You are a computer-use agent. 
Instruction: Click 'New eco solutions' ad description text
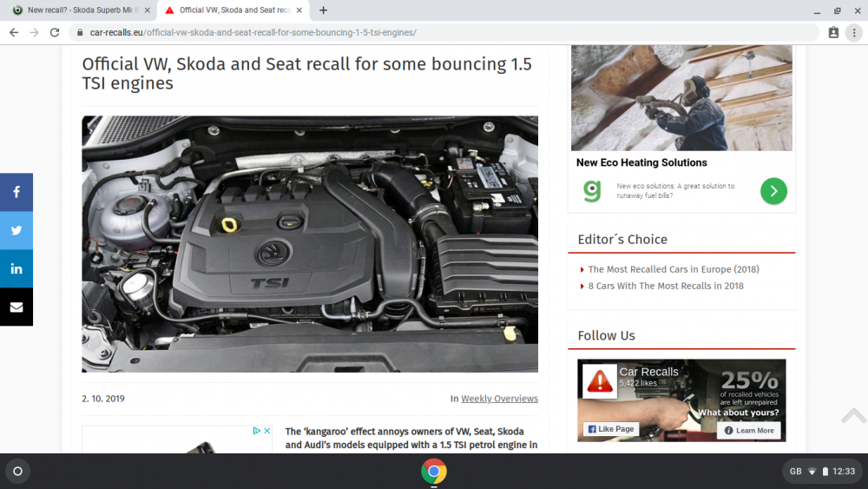[x=675, y=190]
